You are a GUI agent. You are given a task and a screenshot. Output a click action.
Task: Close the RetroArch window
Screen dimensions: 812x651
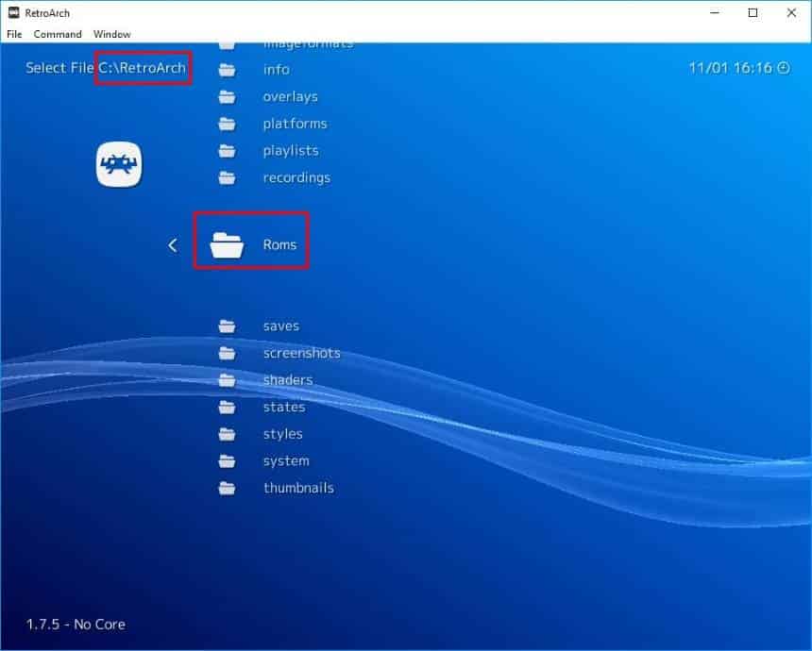791,13
